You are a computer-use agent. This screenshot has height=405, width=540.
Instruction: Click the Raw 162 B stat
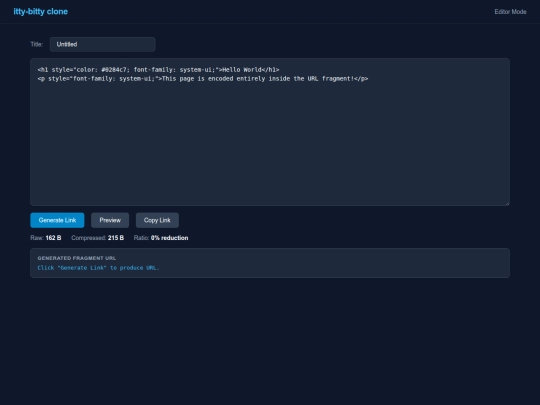46,238
